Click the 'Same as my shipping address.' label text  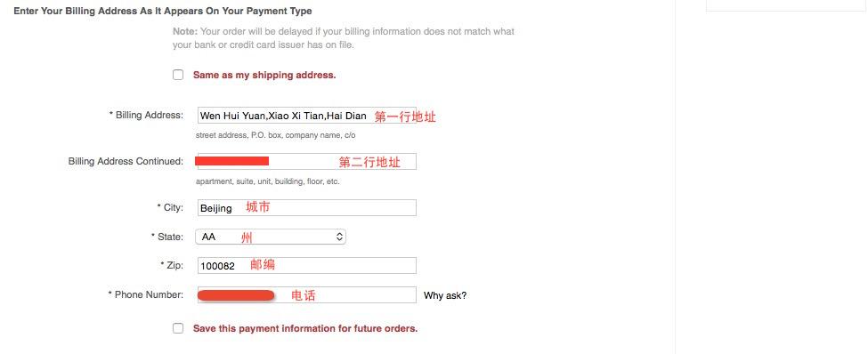point(264,76)
